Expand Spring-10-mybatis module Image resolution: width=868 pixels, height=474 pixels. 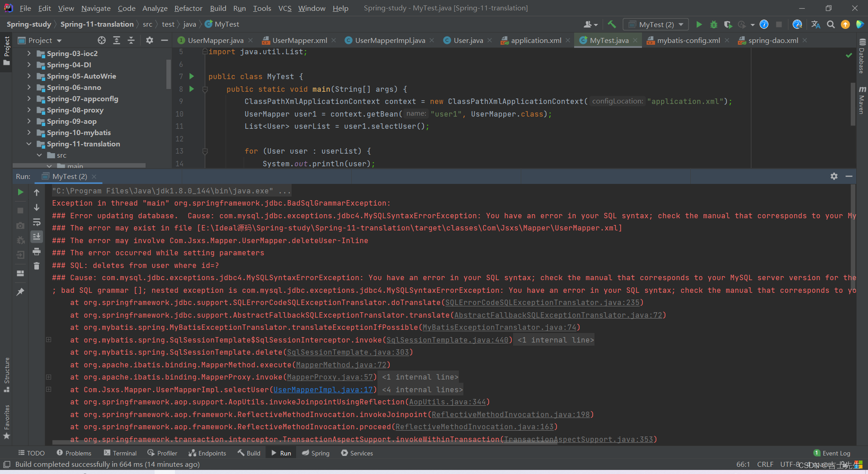click(x=29, y=132)
